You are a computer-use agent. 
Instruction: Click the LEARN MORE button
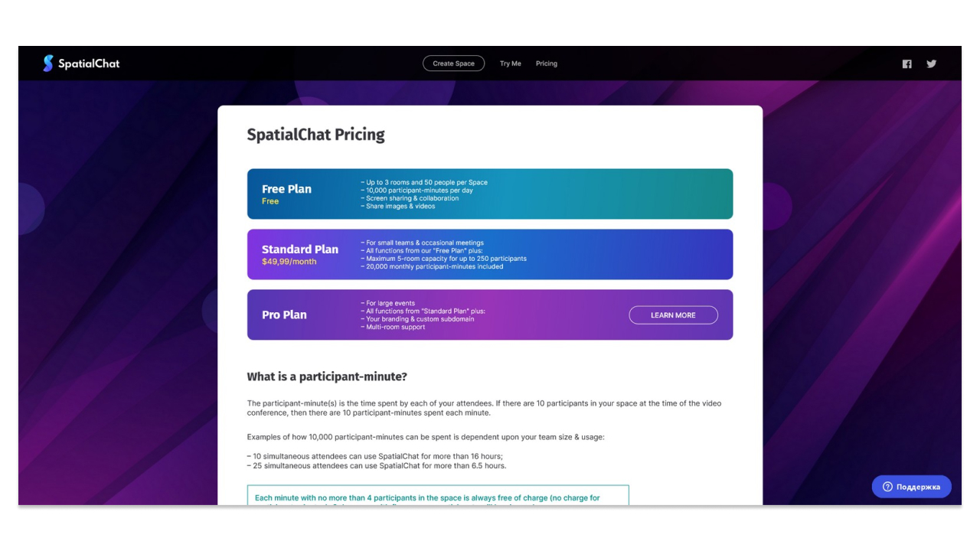[x=673, y=315]
